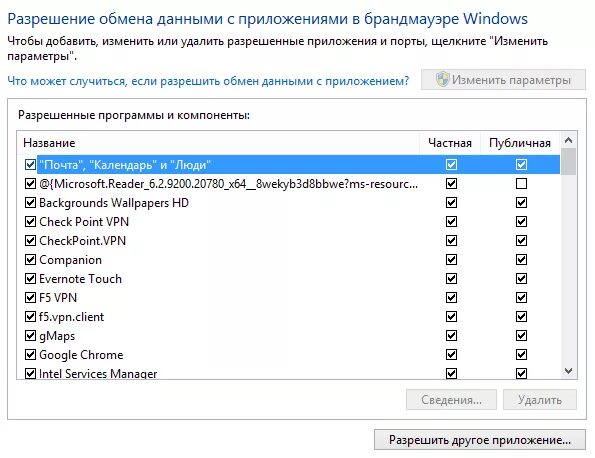595x458 pixels.
Task: Click the Удалить button
Action: point(540,400)
